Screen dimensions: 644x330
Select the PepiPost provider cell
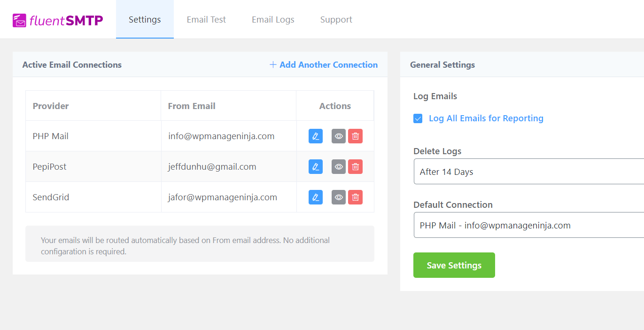(93, 167)
